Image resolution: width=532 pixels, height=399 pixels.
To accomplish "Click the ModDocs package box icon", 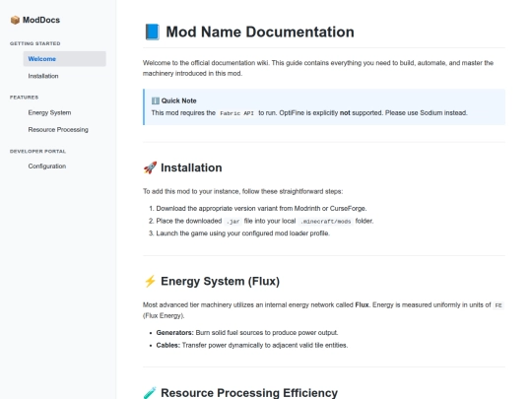I will [15, 20].
